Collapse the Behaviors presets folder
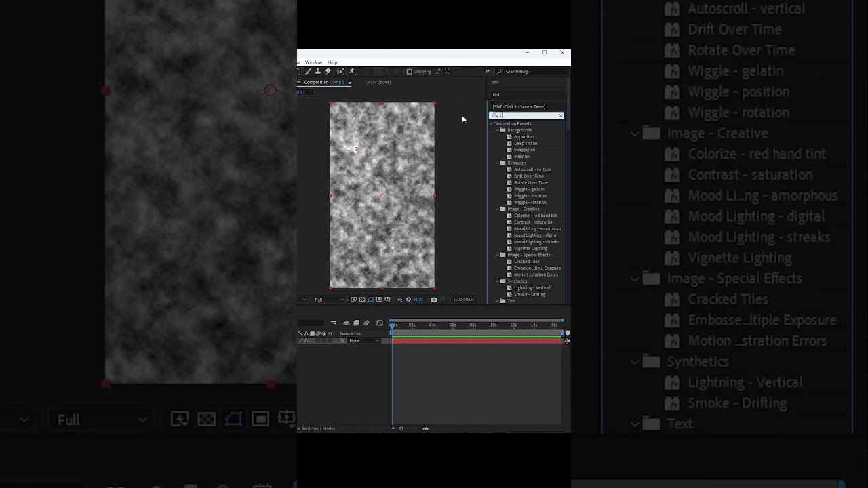868x488 pixels. (498, 163)
